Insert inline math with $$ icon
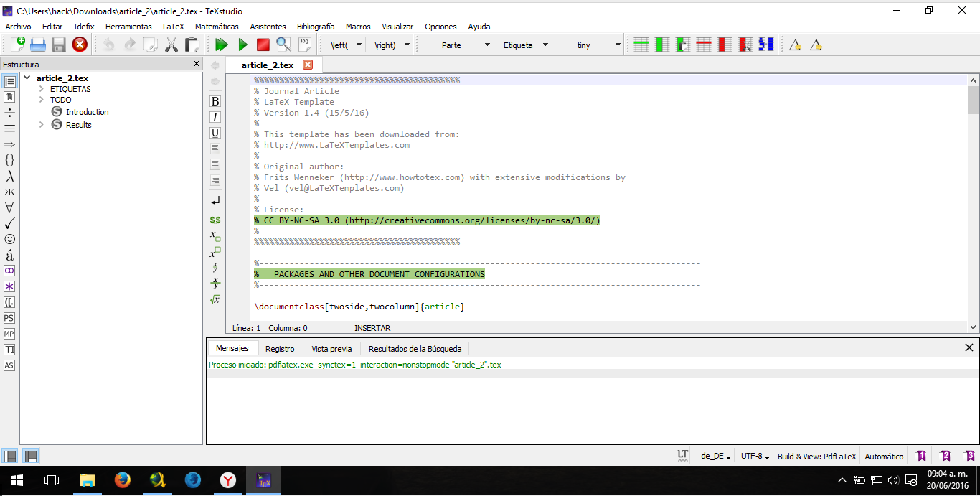Image resolution: width=980 pixels, height=496 pixels. [x=215, y=220]
